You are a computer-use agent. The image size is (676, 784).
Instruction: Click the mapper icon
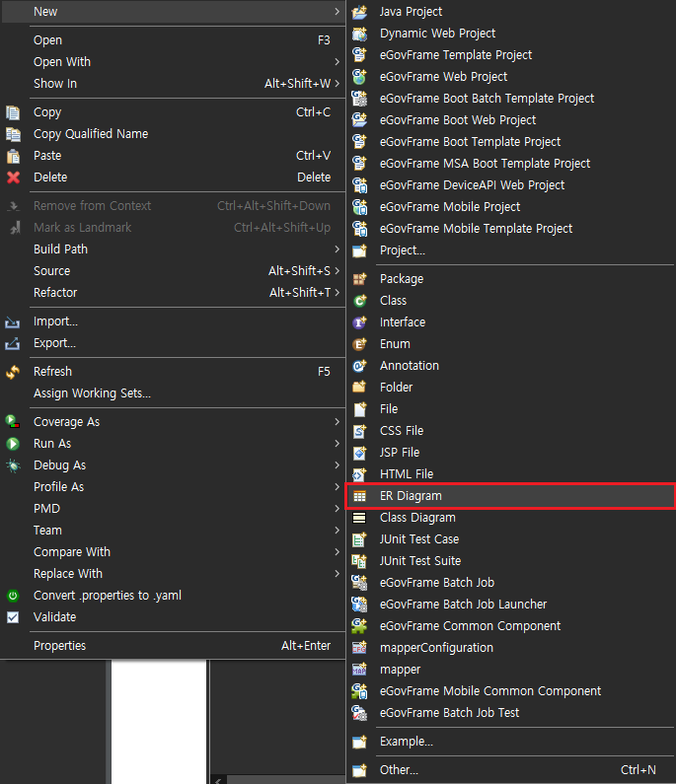[x=359, y=669]
